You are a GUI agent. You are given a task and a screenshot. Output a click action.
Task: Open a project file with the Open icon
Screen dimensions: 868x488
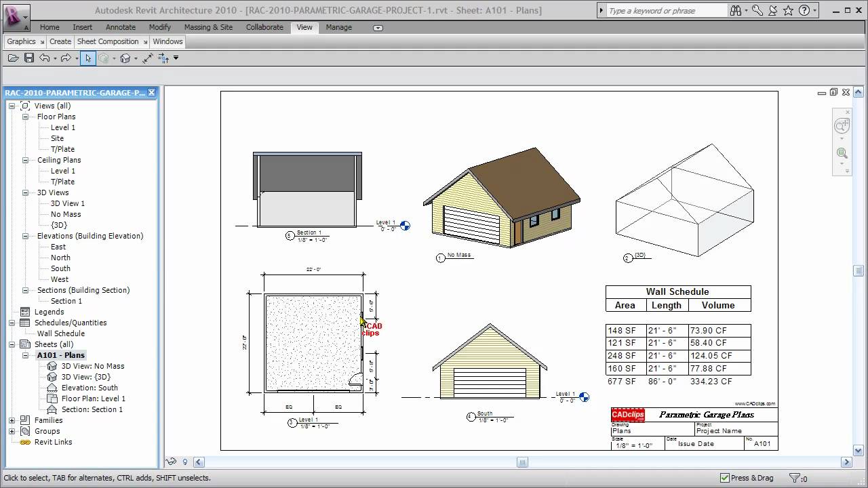(14, 58)
